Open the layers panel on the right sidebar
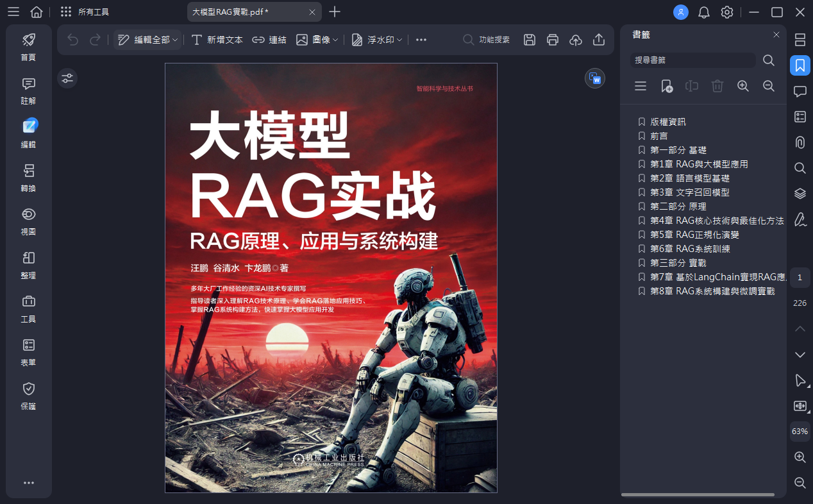Viewport: 813px width, 504px height. [800, 194]
